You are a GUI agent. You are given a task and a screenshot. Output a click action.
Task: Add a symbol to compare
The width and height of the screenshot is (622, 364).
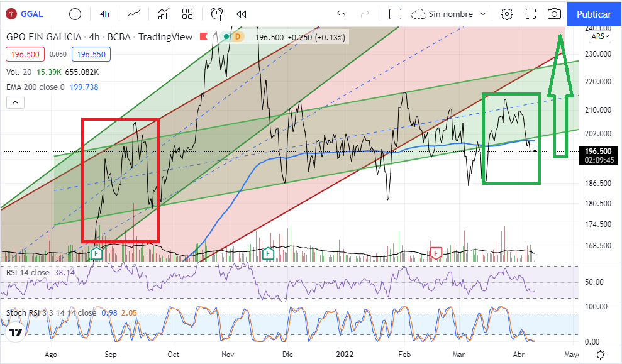[x=75, y=14]
